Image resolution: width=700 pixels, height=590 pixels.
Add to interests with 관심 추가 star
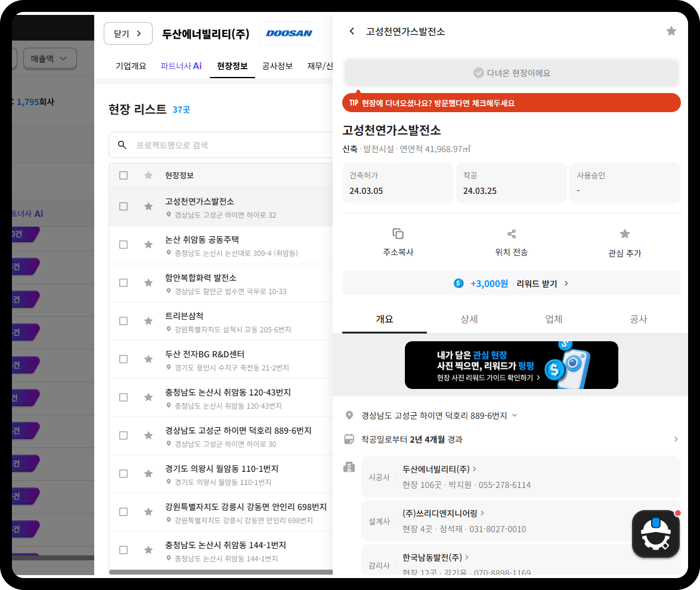coord(624,234)
